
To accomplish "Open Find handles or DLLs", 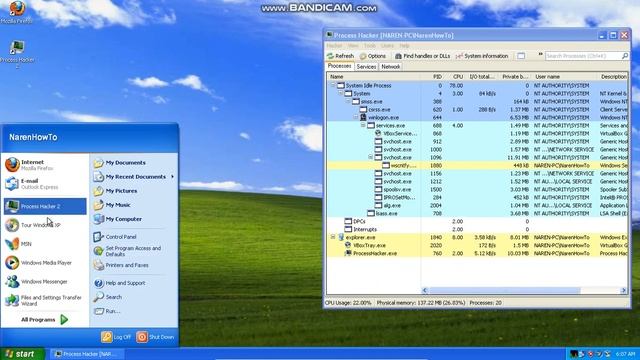I will point(422,56).
